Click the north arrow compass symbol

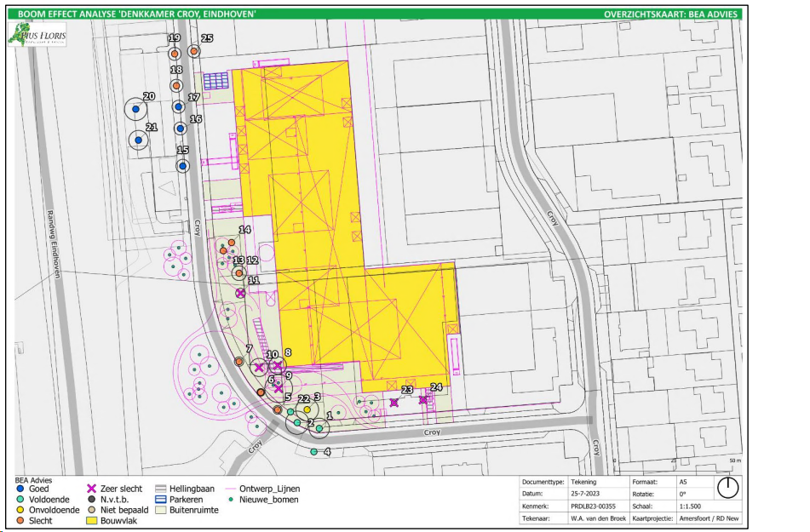point(728,488)
